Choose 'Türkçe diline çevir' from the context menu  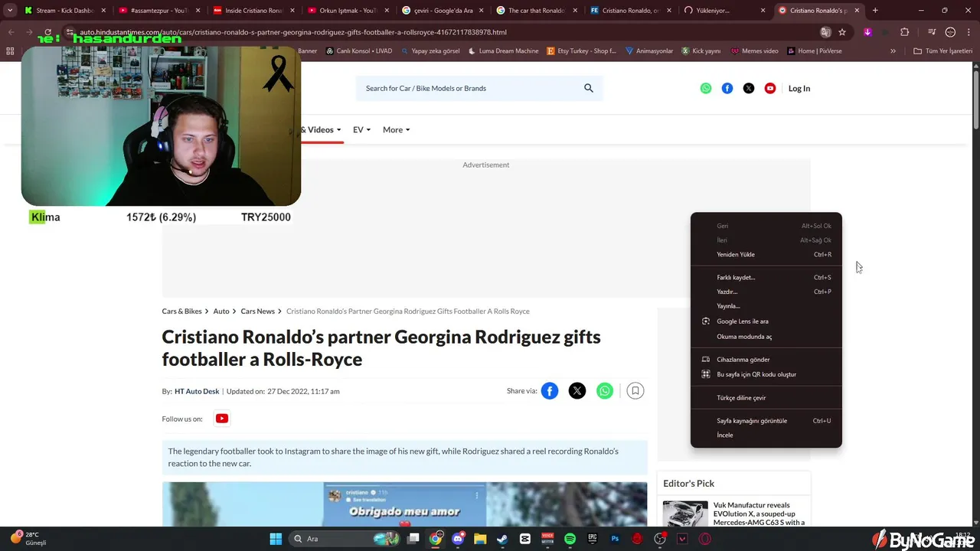click(766, 398)
